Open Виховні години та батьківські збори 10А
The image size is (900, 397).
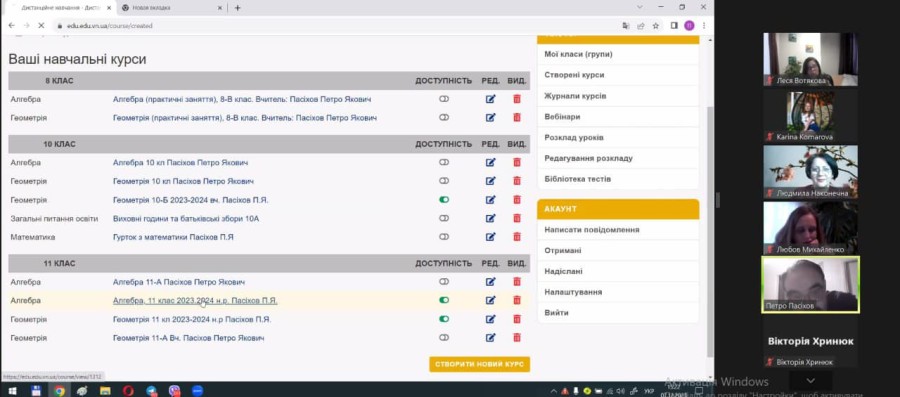coord(186,218)
